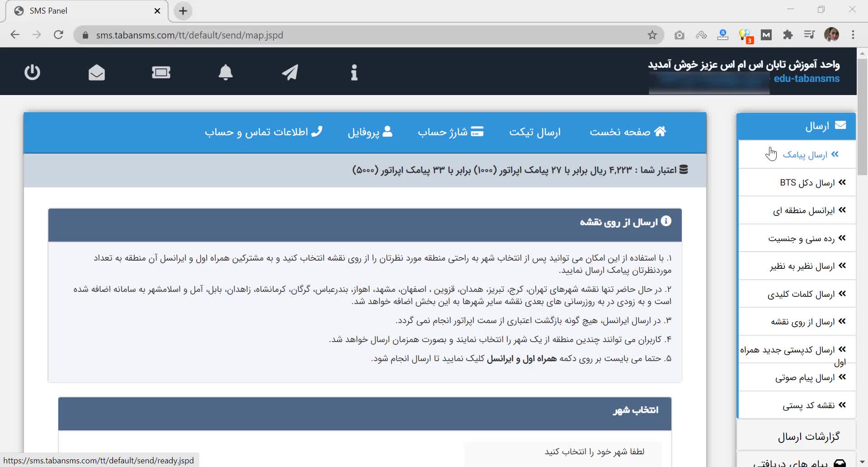Viewport: 868px width, 467px height.
Task: Bookmark page with star icon
Action: tap(652, 35)
